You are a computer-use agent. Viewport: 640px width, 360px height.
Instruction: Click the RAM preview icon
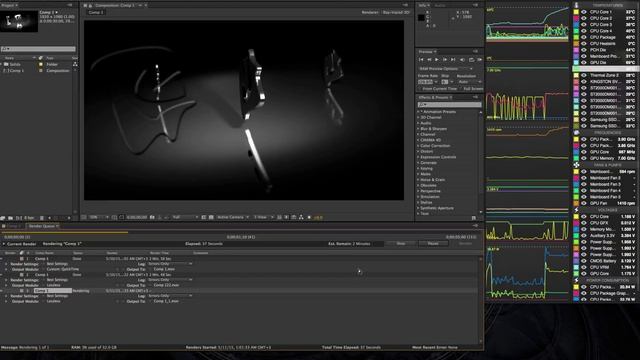point(480,60)
